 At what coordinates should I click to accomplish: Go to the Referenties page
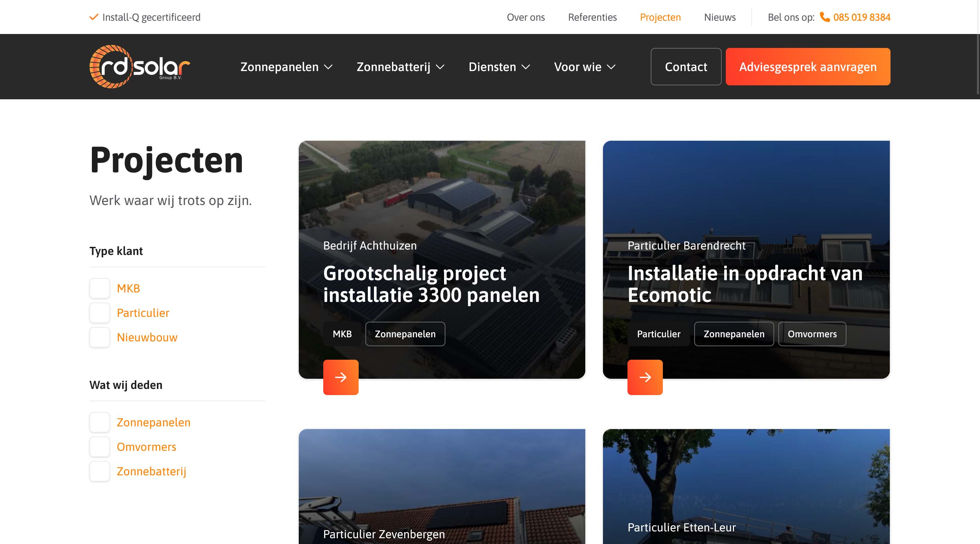pyautogui.click(x=592, y=17)
